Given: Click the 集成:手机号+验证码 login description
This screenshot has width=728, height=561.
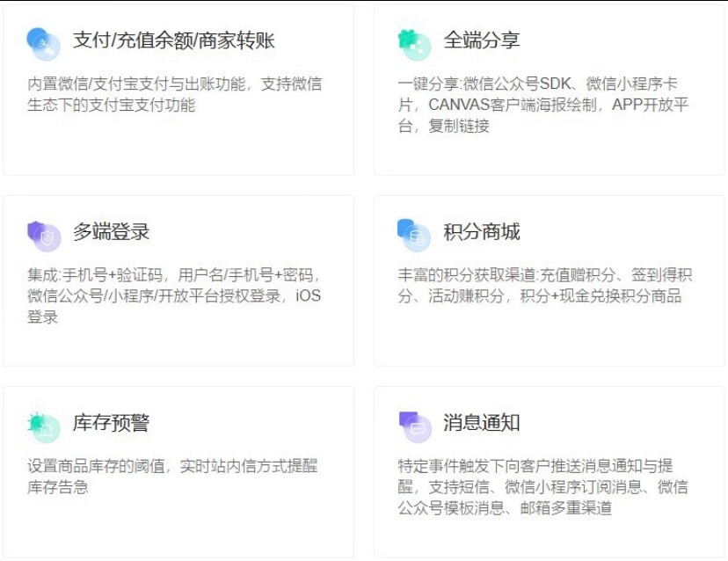Looking at the screenshot, I should tap(174, 296).
